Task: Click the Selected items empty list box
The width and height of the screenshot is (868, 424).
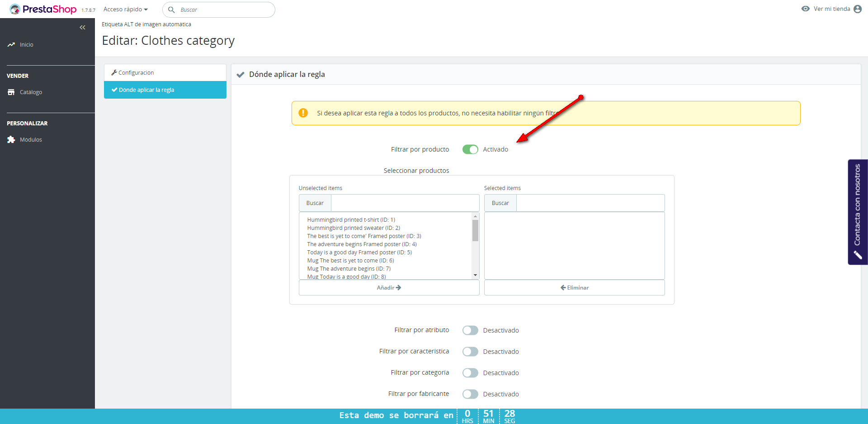Action: tap(574, 246)
